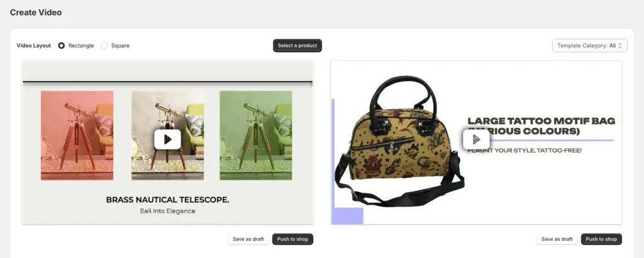Play the Large Tattoo Motif Bag video
Viewport: 644px width, 258px height.
(x=476, y=139)
